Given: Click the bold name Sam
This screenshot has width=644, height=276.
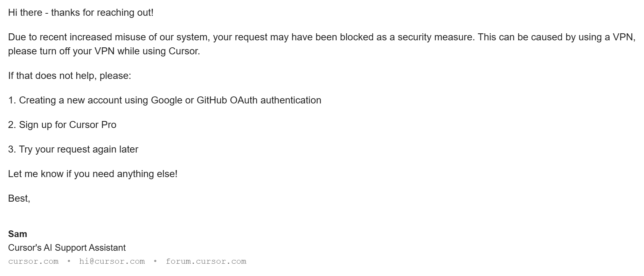Looking at the screenshot, I should pos(18,234).
